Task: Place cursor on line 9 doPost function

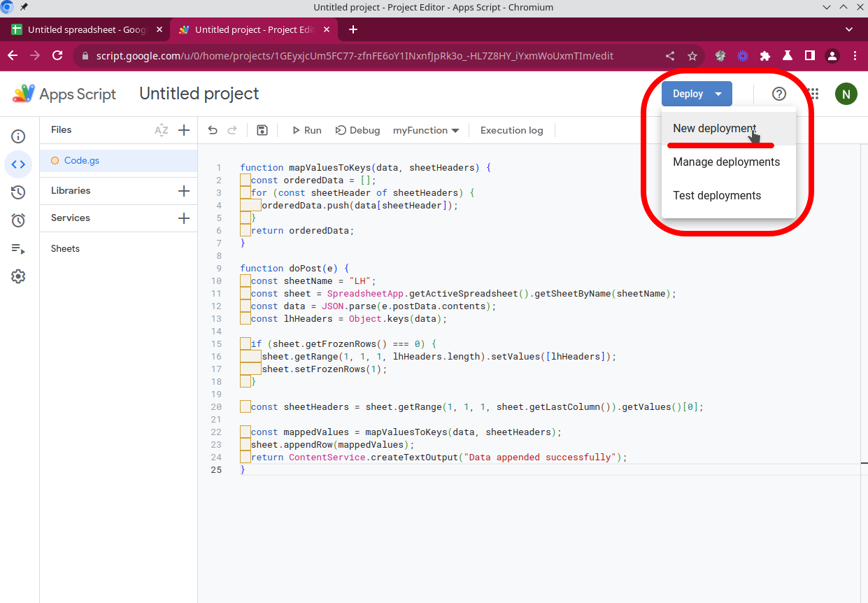Action: [294, 269]
